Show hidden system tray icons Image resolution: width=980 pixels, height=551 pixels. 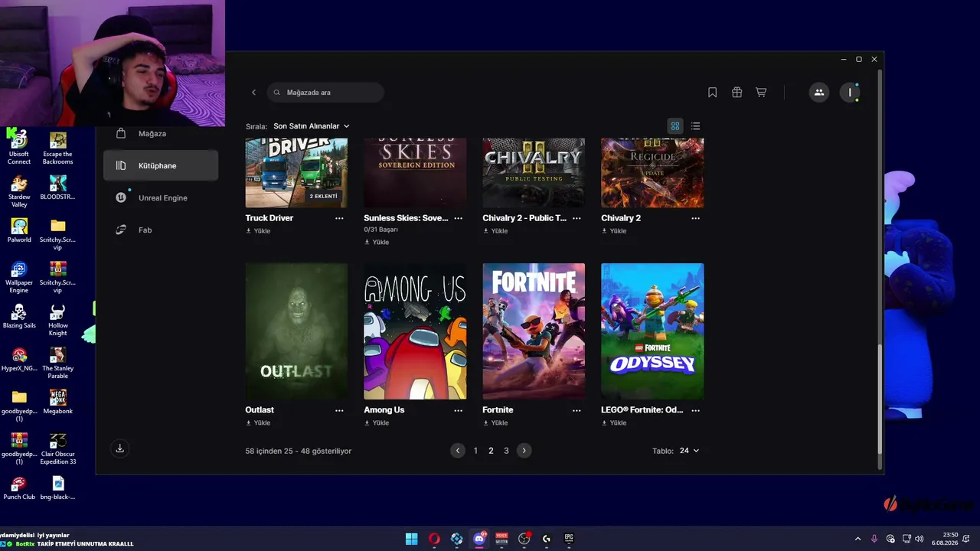click(857, 539)
